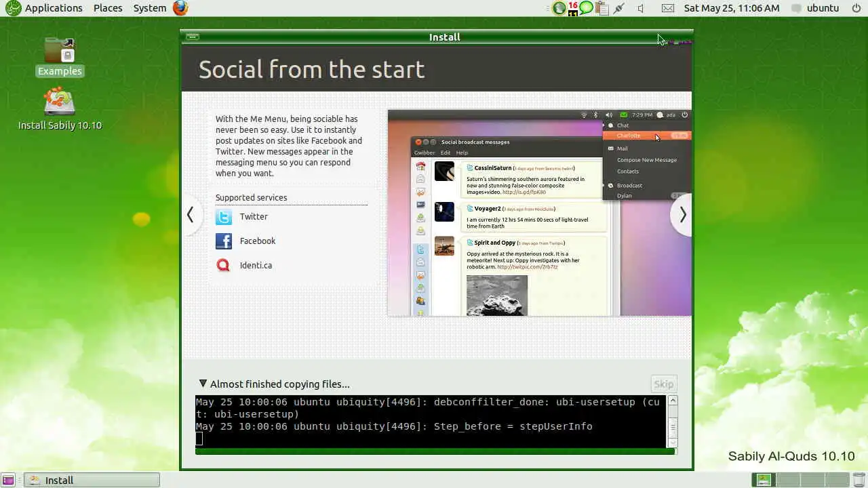Click the terminal log scrollbar thumb
The image size is (868, 488).
(673, 427)
